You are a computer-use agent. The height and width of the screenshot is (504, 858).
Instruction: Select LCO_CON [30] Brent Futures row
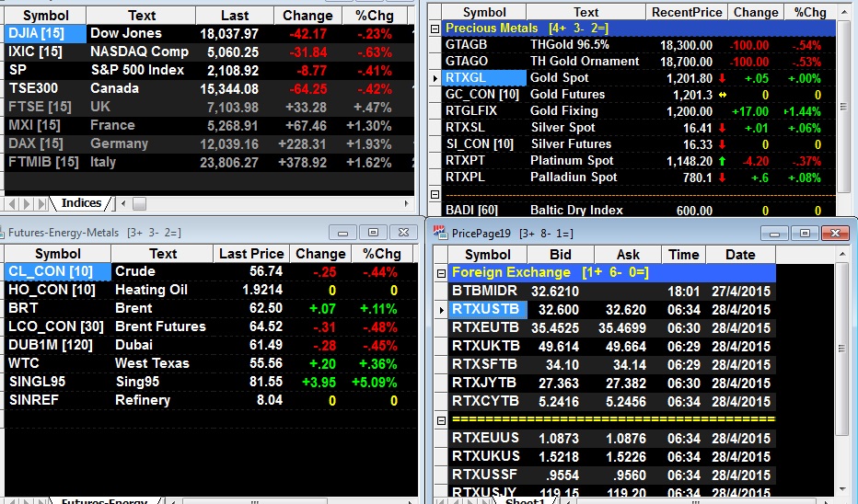pyautogui.click(x=211, y=326)
